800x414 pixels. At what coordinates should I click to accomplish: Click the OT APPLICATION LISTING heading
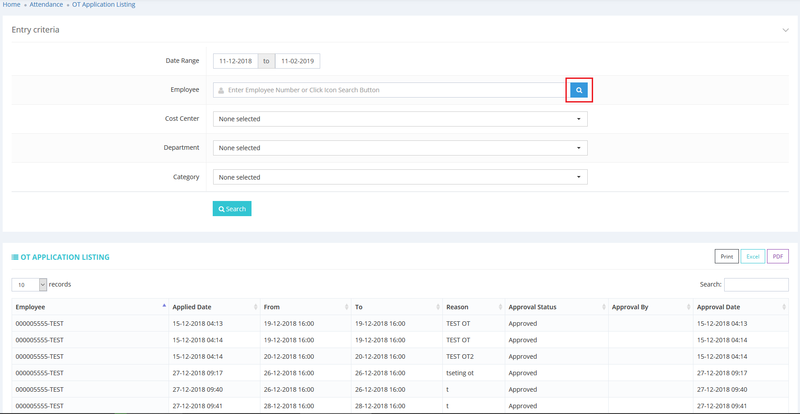click(x=65, y=257)
